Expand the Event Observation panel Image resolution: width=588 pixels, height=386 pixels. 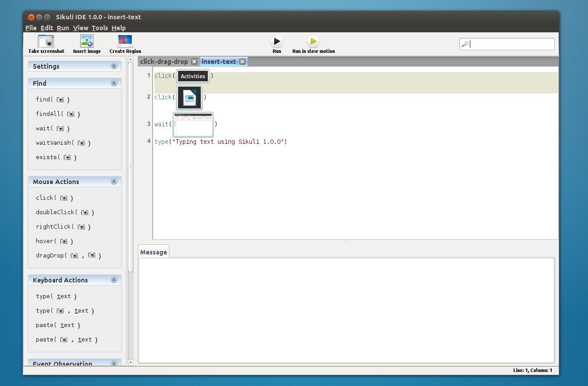tap(114, 363)
